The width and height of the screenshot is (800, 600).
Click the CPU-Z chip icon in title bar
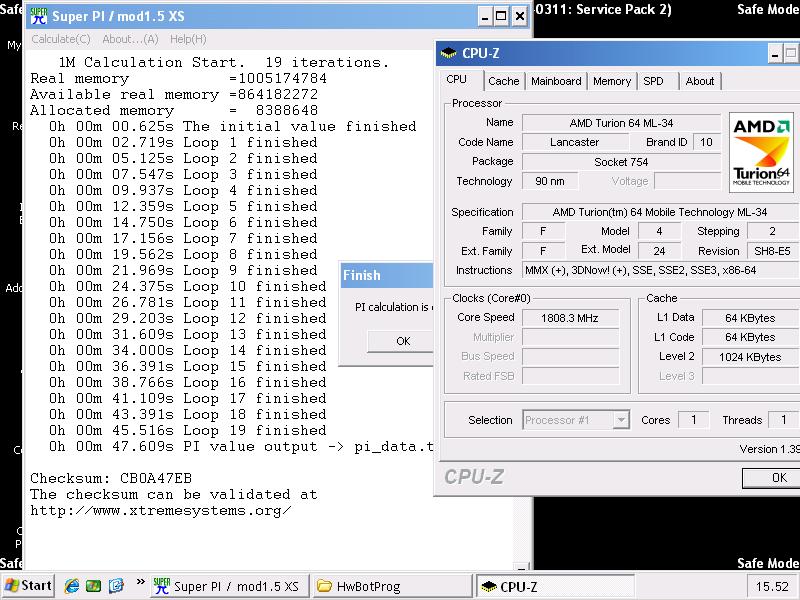(448, 53)
